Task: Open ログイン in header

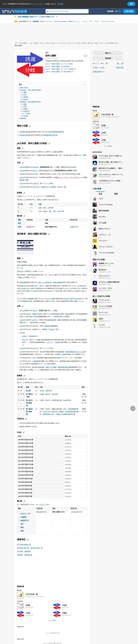Action: (118, 11)
